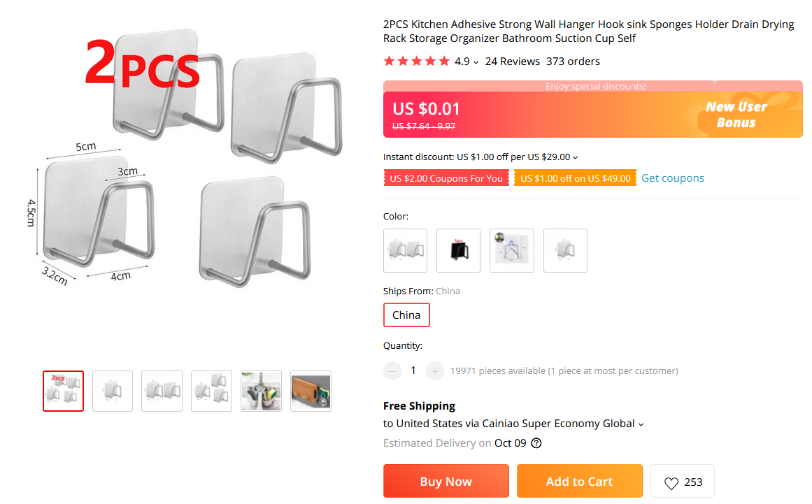812x504 pixels.
Task: Show the sponge-in-sink photo thumbnail
Action: [261, 391]
